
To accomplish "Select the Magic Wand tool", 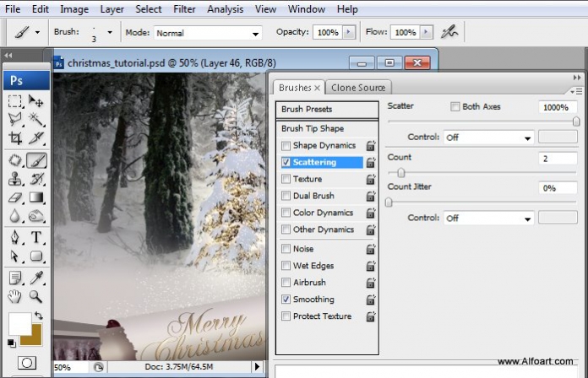I will [x=36, y=120].
